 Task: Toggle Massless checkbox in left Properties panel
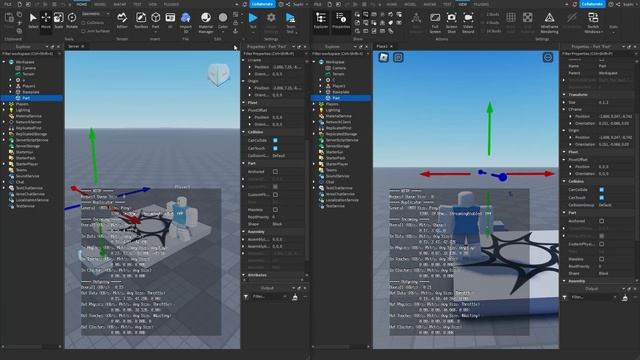(x=275, y=210)
